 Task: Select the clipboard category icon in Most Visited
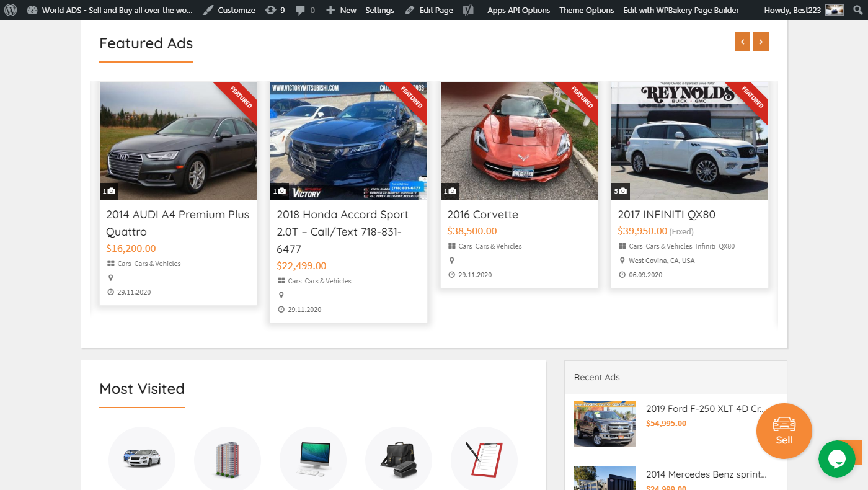pyautogui.click(x=484, y=459)
